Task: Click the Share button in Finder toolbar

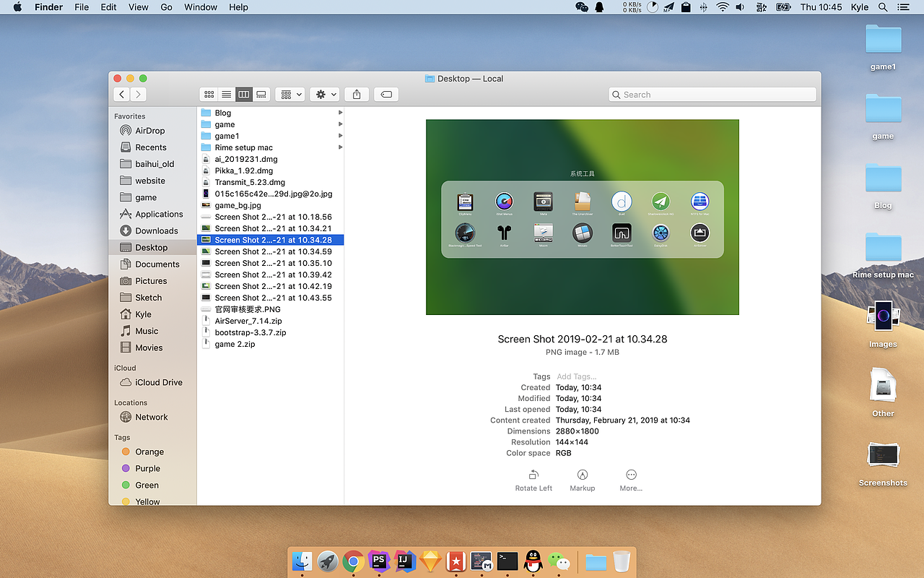Action: (357, 95)
